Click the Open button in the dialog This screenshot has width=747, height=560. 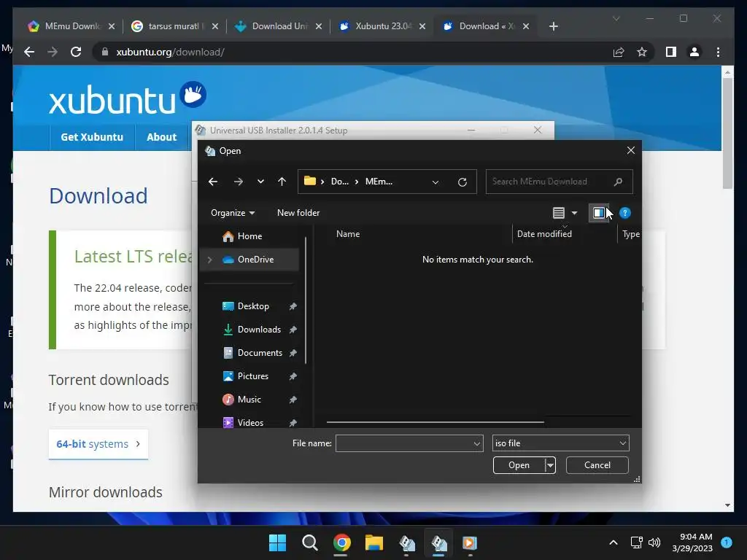click(519, 465)
